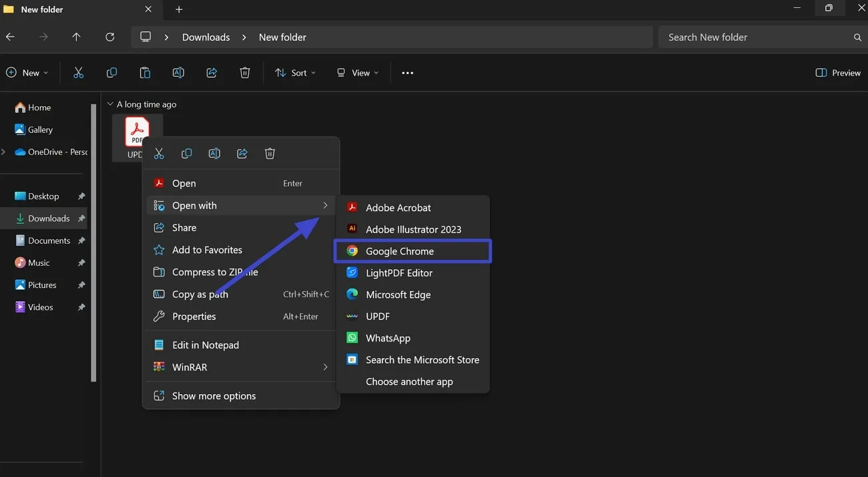The height and width of the screenshot is (477, 868).
Task: Select Google Chrome in Open with submenu
Action: tap(399, 251)
